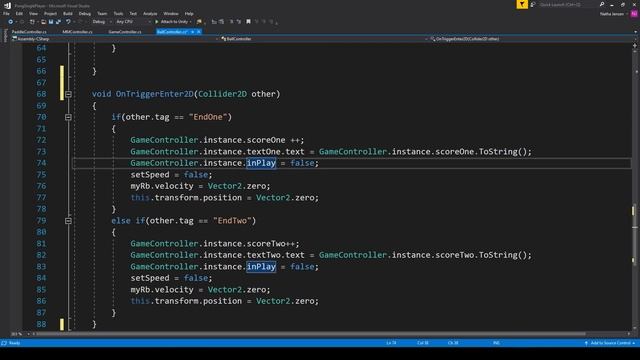Click the highlighted inPlay on line 74
The height and width of the screenshot is (360, 640).
(261, 163)
